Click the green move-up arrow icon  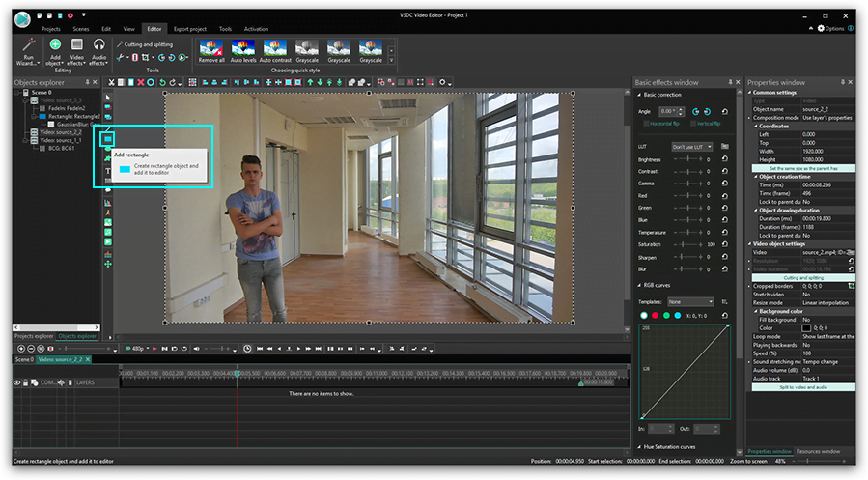[310, 82]
